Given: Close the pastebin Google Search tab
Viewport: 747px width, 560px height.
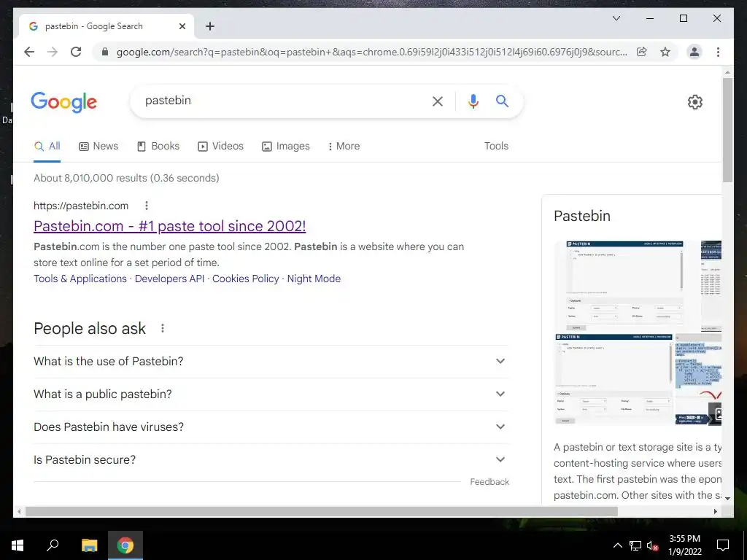Looking at the screenshot, I should (x=182, y=26).
